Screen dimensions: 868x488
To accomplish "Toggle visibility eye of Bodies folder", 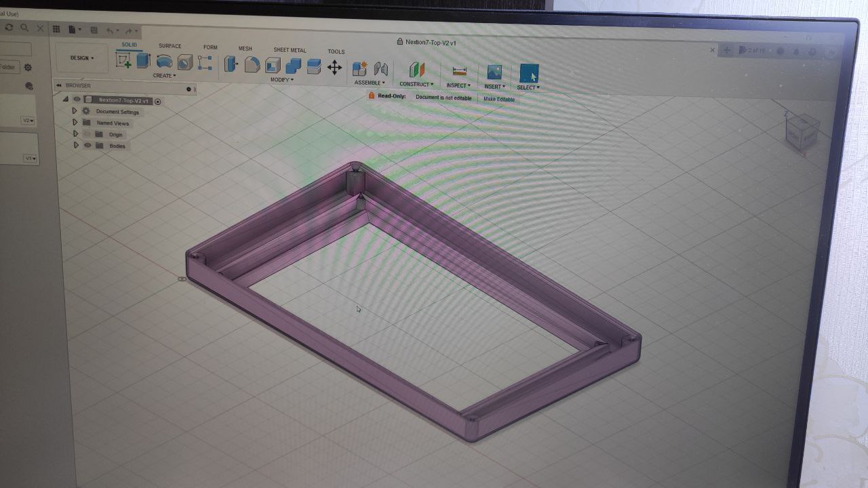I will tap(87, 145).
